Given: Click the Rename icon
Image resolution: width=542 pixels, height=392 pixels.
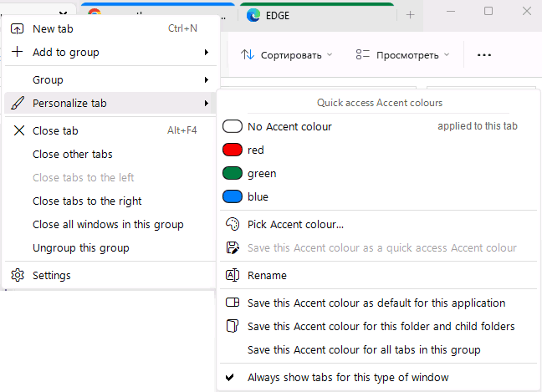Looking at the screenshot, I should 233,275.
